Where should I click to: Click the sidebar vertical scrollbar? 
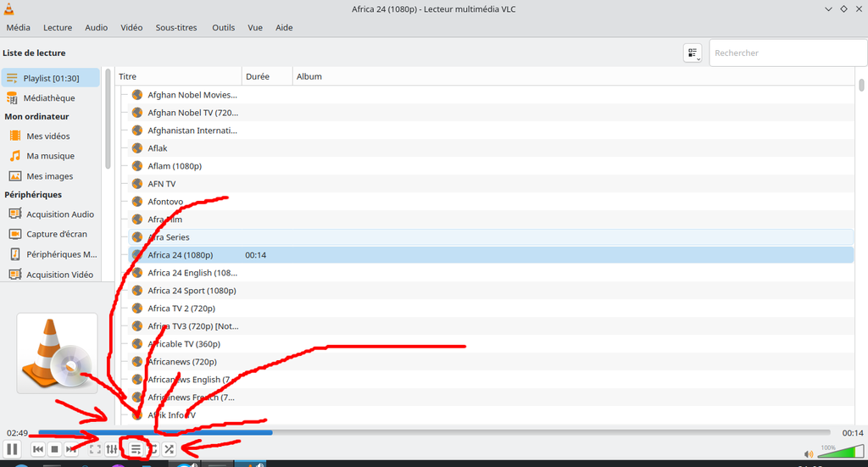point(108,119)
